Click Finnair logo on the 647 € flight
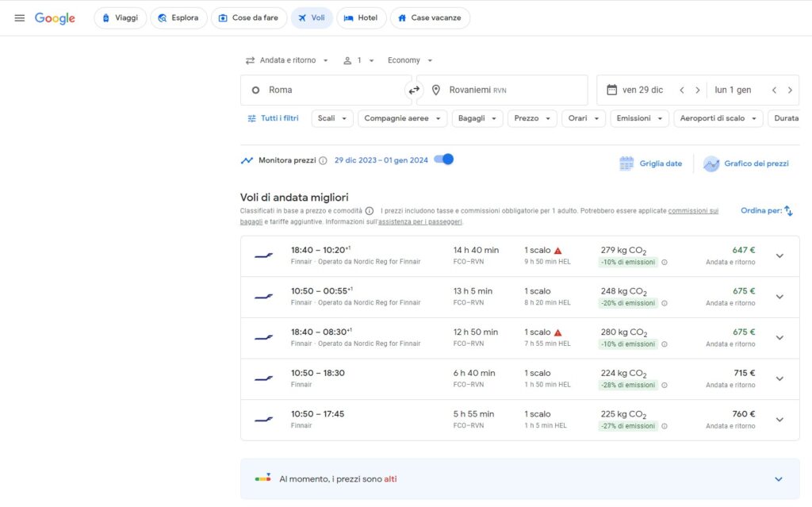 coord(263,255)
